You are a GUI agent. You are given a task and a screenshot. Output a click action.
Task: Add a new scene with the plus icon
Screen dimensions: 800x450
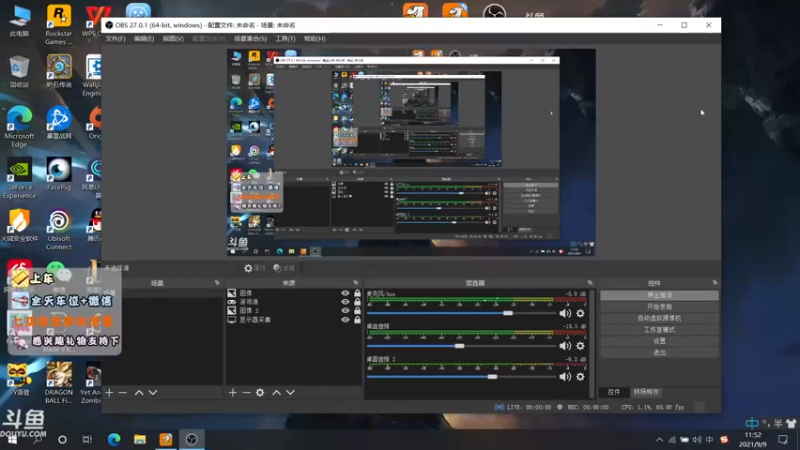coord(109,392)
